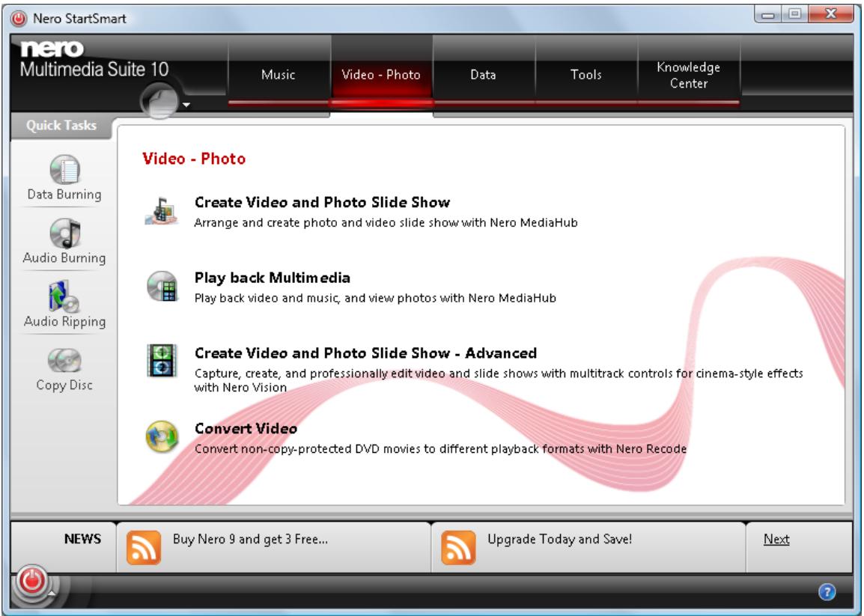Click the red Video - Photo section heading

pyautogui.click(x=194, y=159)
